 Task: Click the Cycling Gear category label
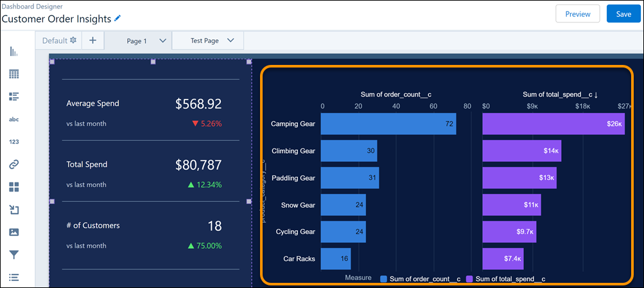point(296,232)
